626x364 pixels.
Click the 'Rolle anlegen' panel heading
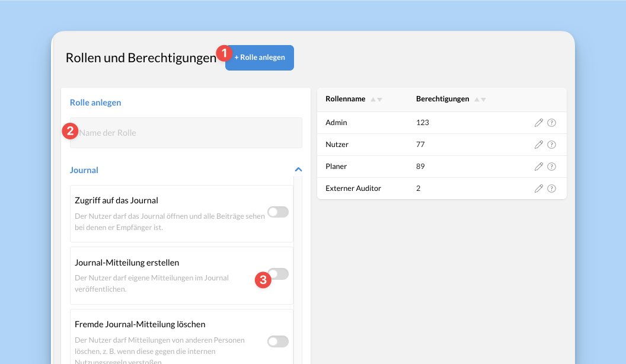coord(95,103)
